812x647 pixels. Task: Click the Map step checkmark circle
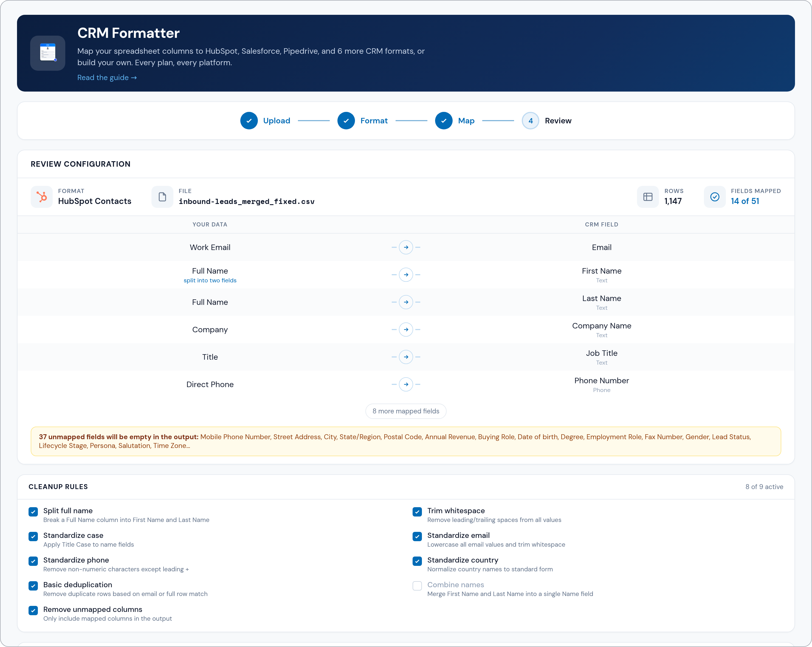pyautogui.click(x=444, y=121)
